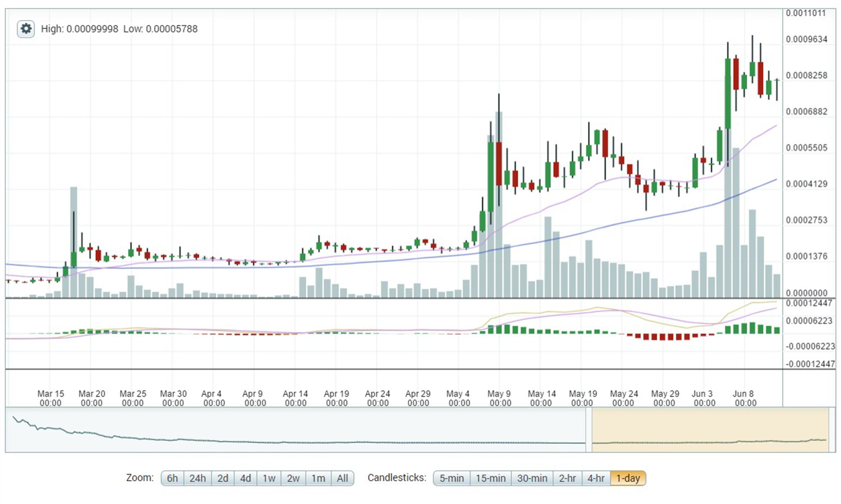Select 1m zoom range
The height and width of the screenshot is (504, 841).
point(318,478)
